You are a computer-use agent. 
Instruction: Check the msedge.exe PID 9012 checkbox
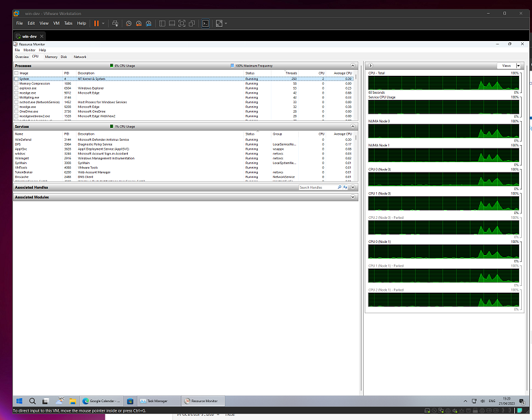tap(16, 93)
